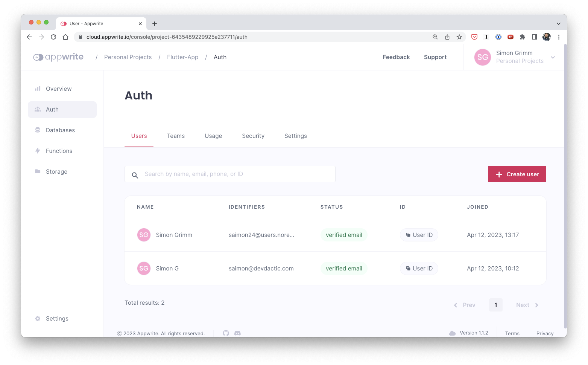This screenshot has height=365, width=588.
Task: Click Simon Grimm's SG avatar in the table
Action: 144,235
